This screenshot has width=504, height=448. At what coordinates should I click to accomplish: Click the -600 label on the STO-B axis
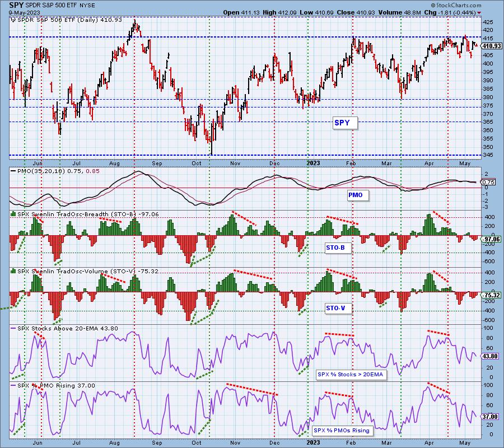coord(488,262)
